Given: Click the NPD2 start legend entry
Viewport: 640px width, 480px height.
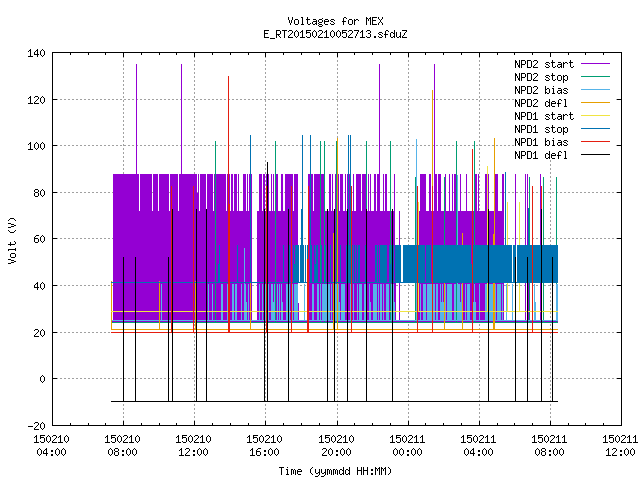Looking at the screenshot, I should [x=544, y=64].
